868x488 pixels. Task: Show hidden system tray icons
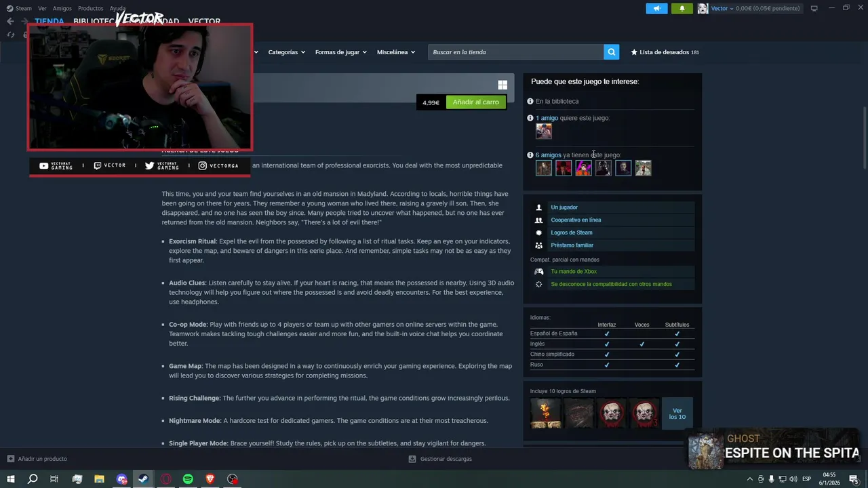point(750,479)
